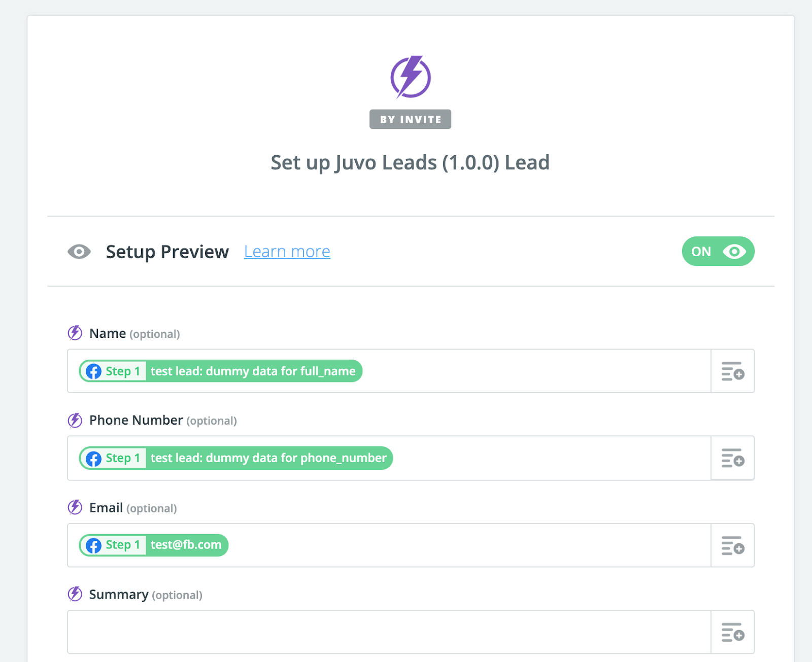Click the lightning icon beside Email label
The height and width of the screenshot is (662, 812).
(75, 507)
